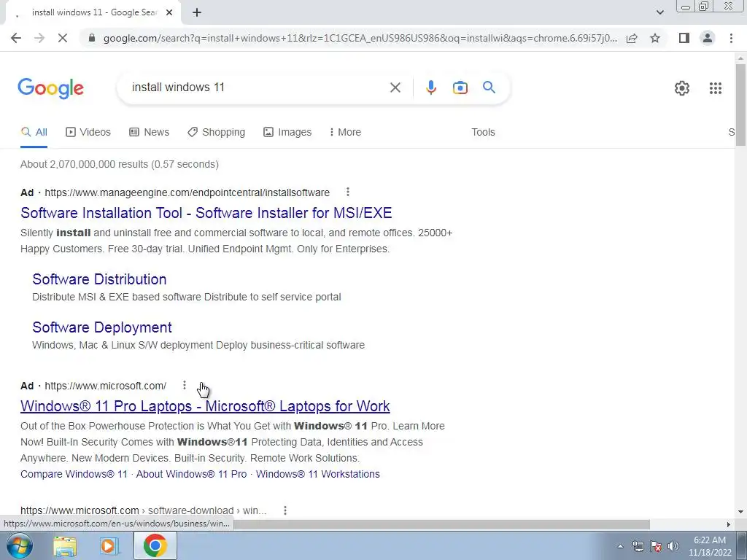The height and width of the screenshot is (560, 747).
Task: Open Google apps grid
Action: 715,88
